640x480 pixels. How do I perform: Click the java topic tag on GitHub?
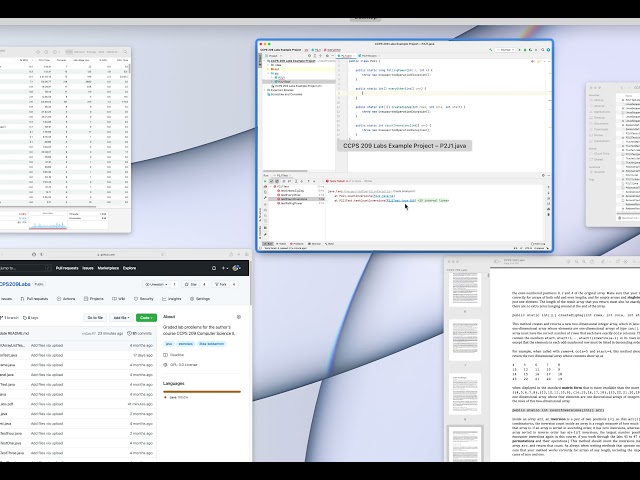[169, 344]
